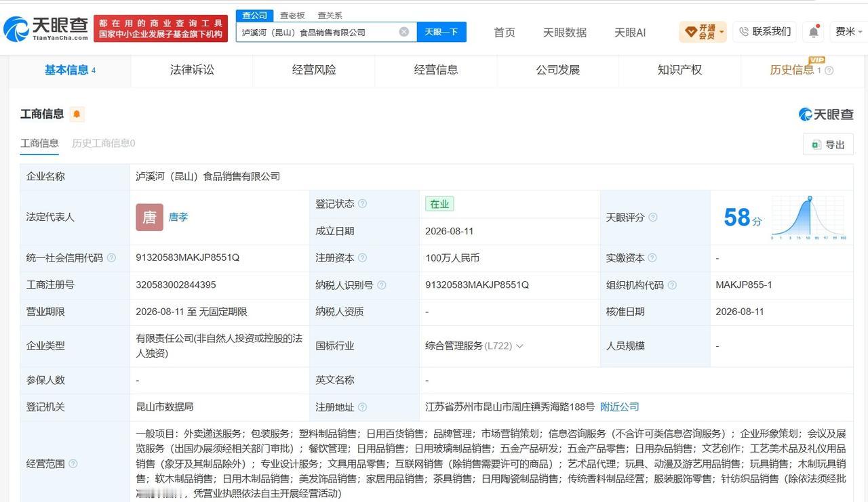The width and height of the screenshot is (868, 502).
Task: Click help icon next to 注册资本
Action: point(362,258)
